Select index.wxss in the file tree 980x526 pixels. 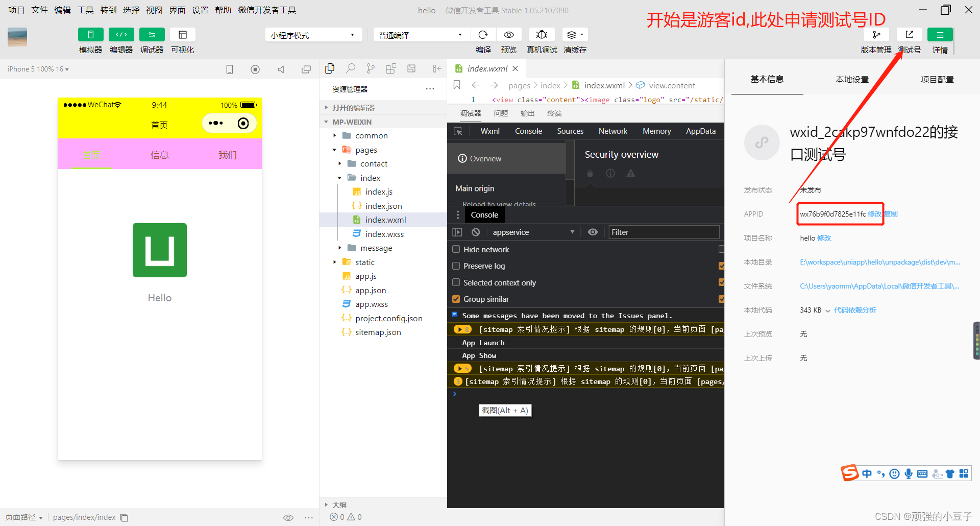tap(385, 233)
